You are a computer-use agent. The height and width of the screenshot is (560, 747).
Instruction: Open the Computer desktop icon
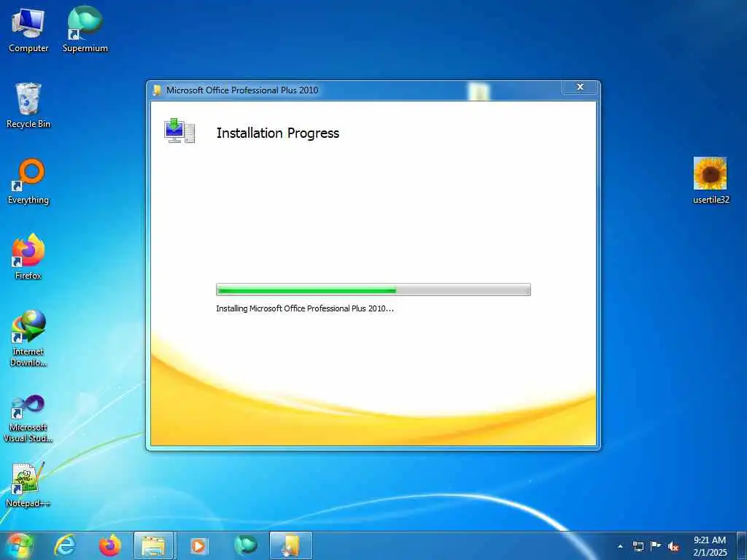pyautogui.click(x=28, y=31)
